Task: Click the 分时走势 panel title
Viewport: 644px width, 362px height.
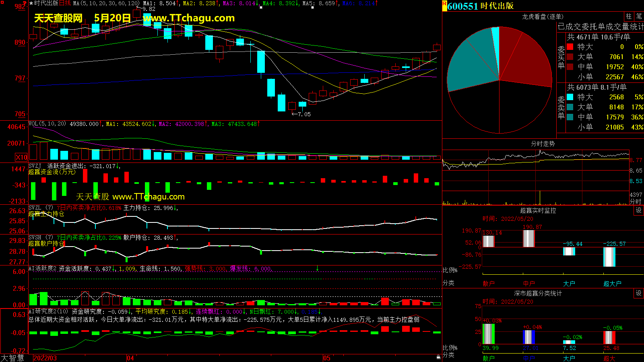Action: pos(543,144)
